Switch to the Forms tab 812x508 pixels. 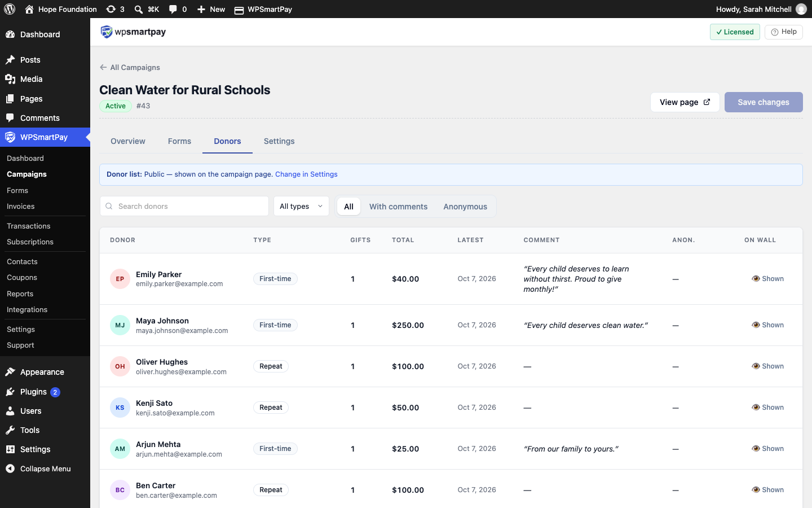[x=179, y=141]
